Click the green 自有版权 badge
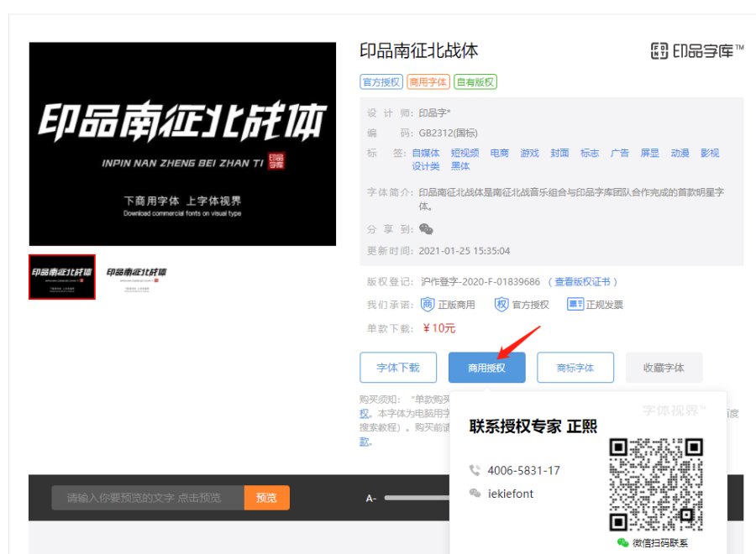This screenshot has height=554, width=756. click(x=475, y=82)
